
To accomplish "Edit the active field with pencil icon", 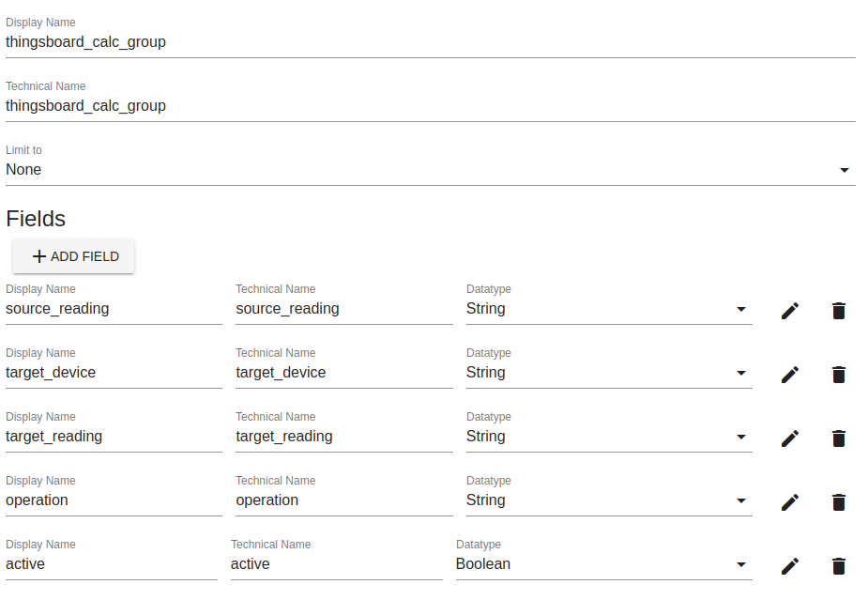I will tap(790, 566).
